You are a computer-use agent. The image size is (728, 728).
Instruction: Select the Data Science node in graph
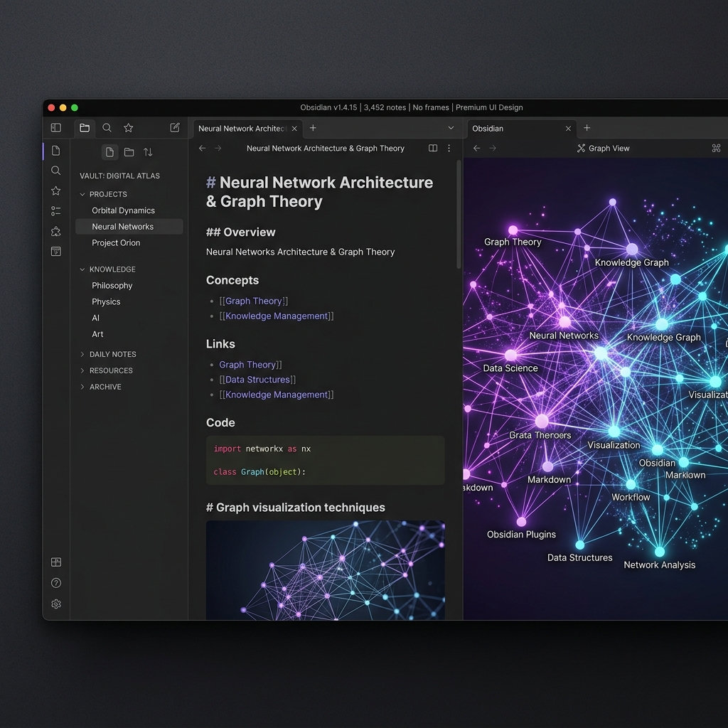point(510,355)
